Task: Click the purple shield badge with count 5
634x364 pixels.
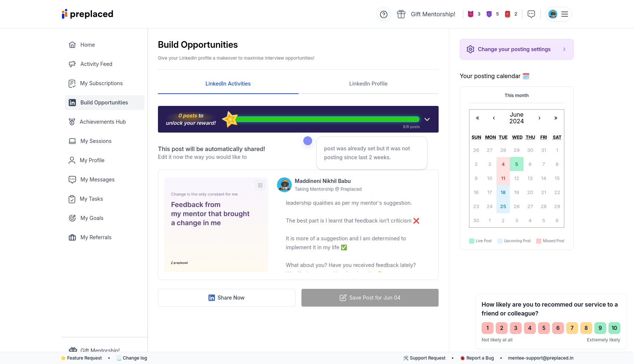Action: 489,14
